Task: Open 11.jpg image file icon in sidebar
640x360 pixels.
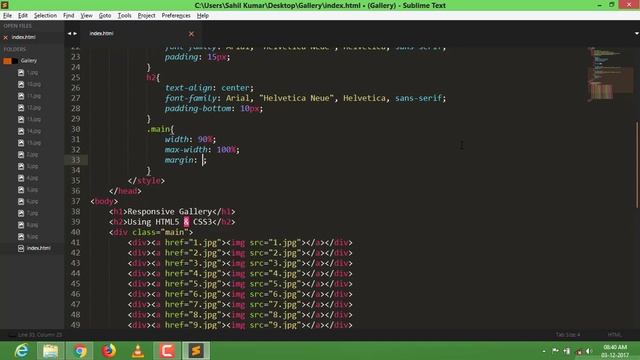Action: tap(21, 96)
